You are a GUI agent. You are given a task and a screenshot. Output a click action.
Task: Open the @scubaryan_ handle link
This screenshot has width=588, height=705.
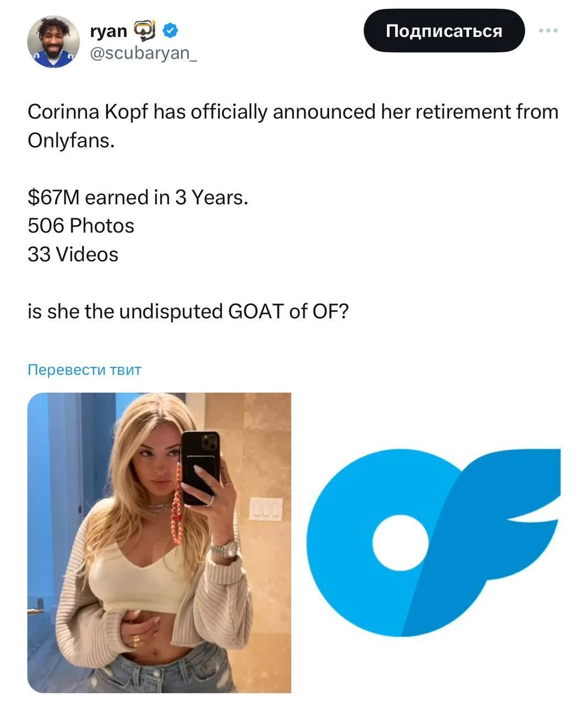(143, 53)
